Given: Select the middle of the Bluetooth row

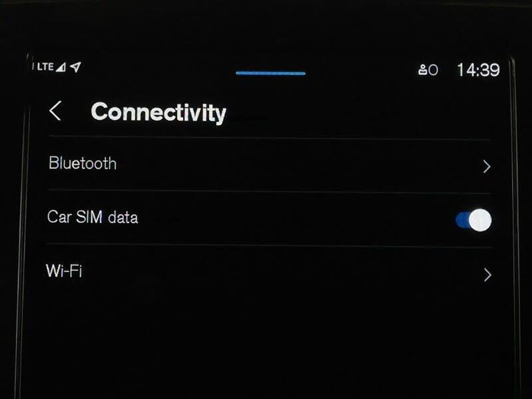Looking at the screenshot, I should (x=270, y=165).
